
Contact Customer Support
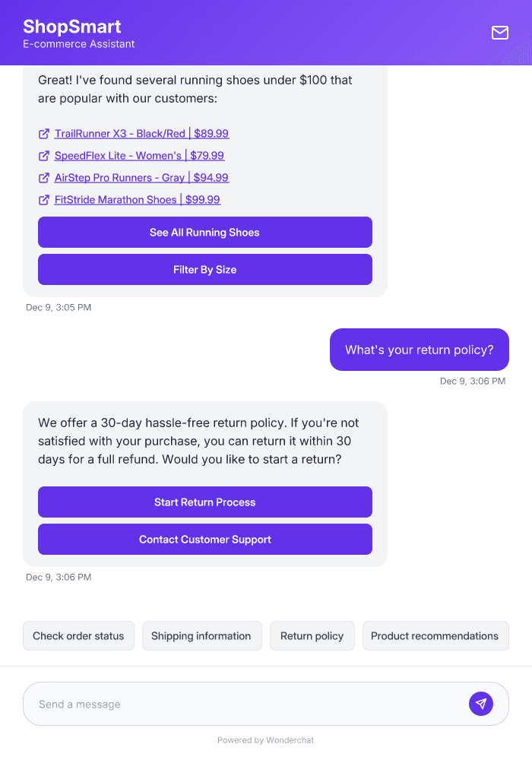(x=204, y=539)
